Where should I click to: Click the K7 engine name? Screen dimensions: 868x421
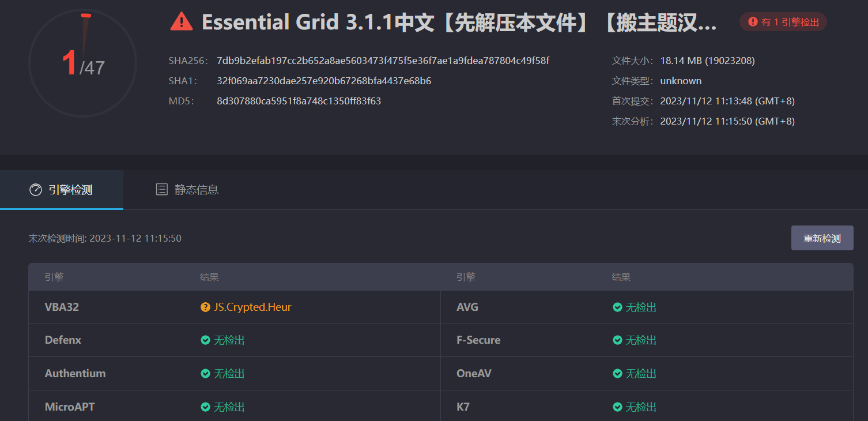tap(463, 407)
